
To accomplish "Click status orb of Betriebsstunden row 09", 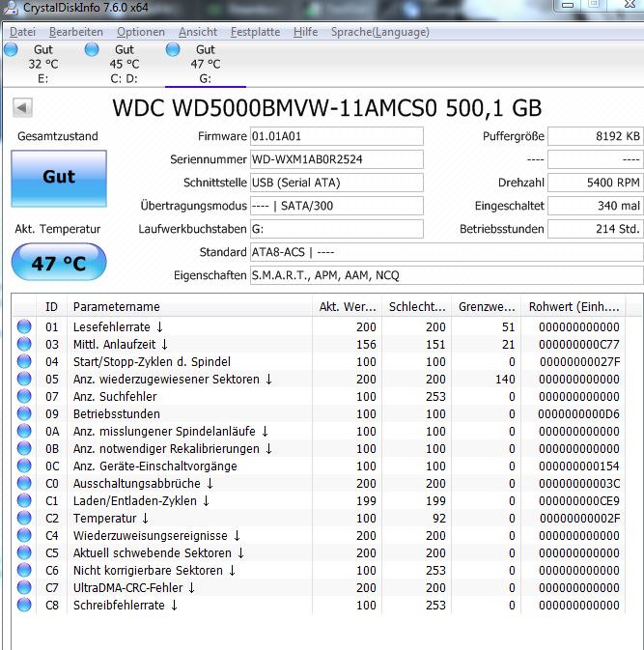I will coord(24,413).
